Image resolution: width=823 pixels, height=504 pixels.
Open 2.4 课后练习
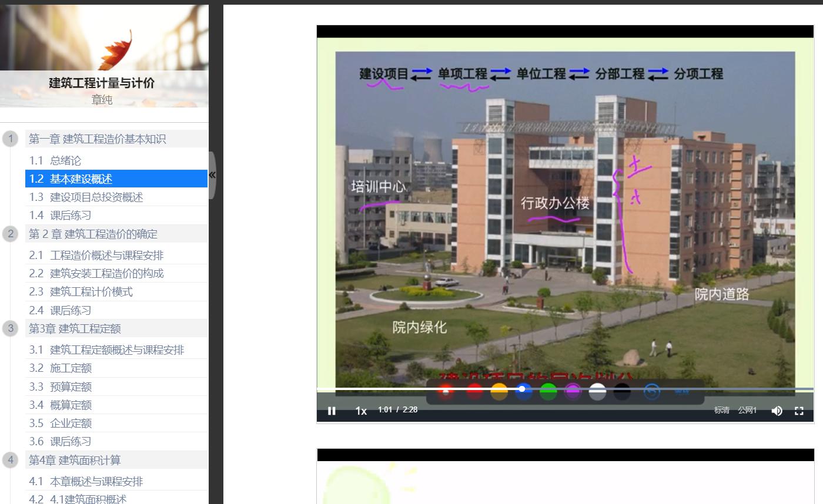pos(116,310)
